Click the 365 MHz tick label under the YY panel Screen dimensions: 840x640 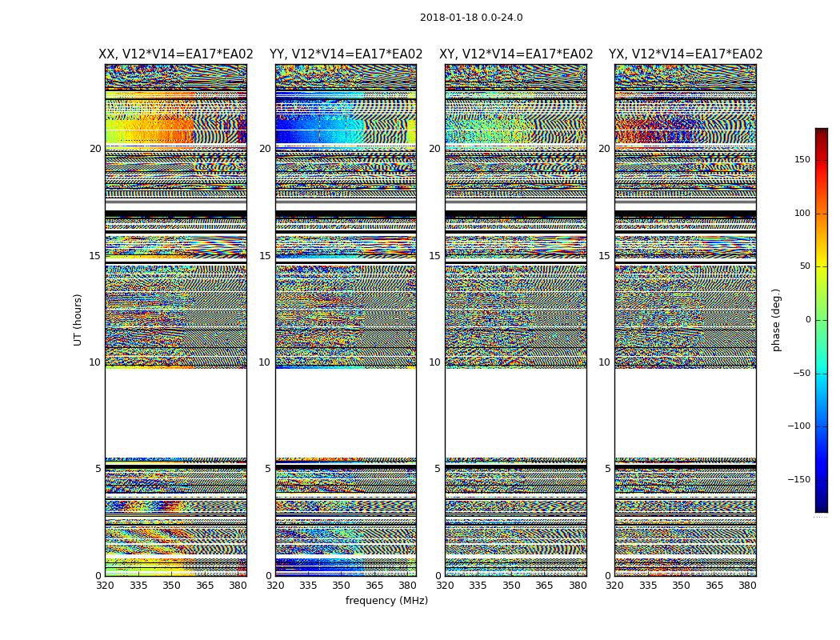374,586
